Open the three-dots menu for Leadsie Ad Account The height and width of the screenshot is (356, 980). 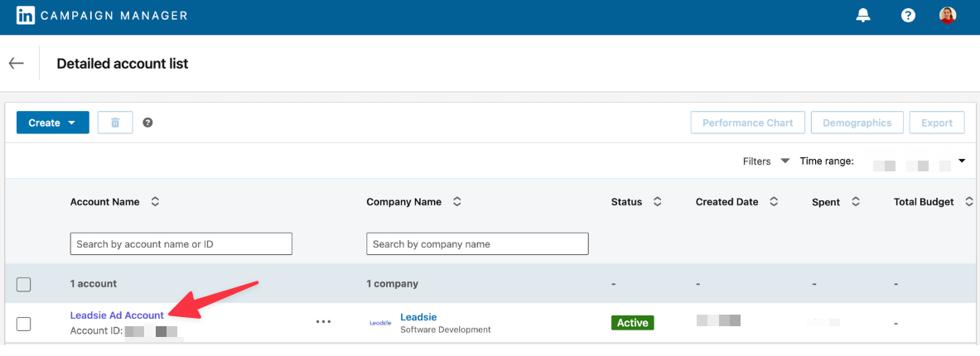(x=323, y=322)
